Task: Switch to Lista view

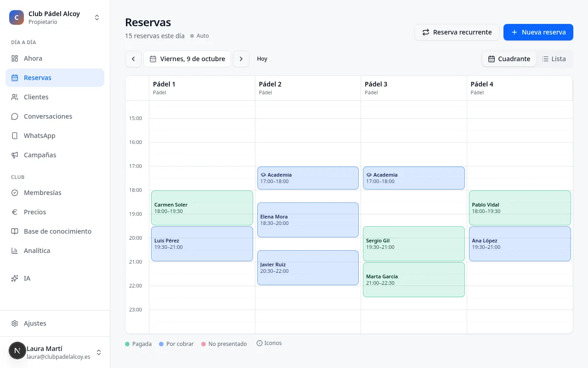Action: pyautogui.click(x=554, y=59)
